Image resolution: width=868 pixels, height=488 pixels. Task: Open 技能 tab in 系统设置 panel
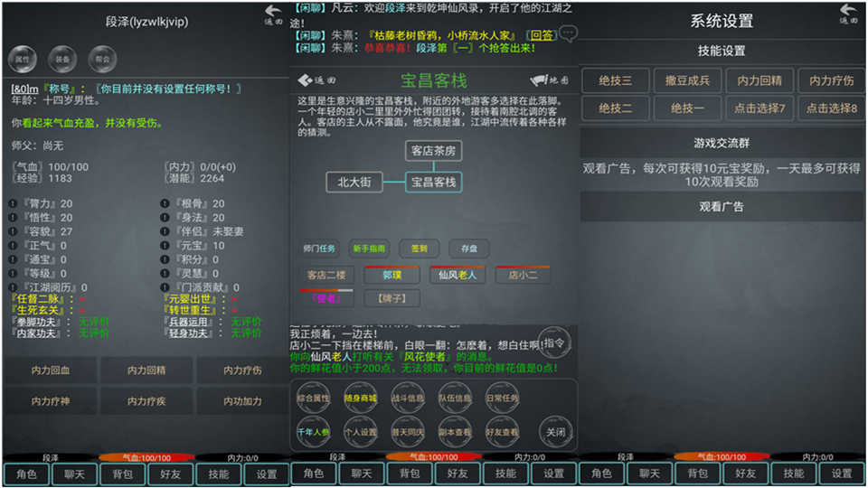[793, 474]
